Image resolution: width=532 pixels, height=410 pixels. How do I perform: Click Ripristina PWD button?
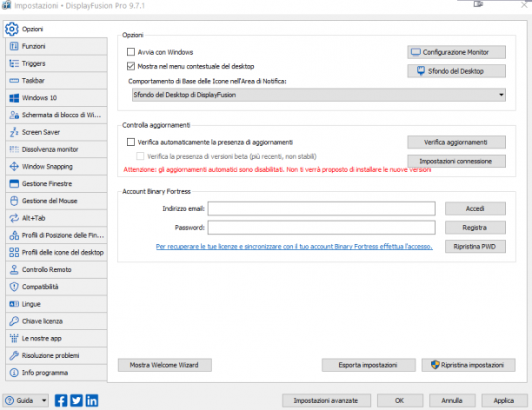(475, 247)
